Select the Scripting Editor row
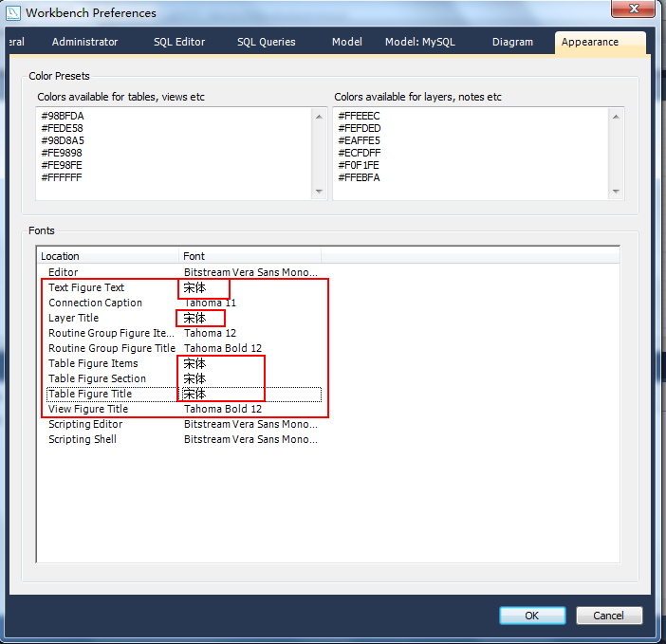666x644 pixels. [183, 424]
